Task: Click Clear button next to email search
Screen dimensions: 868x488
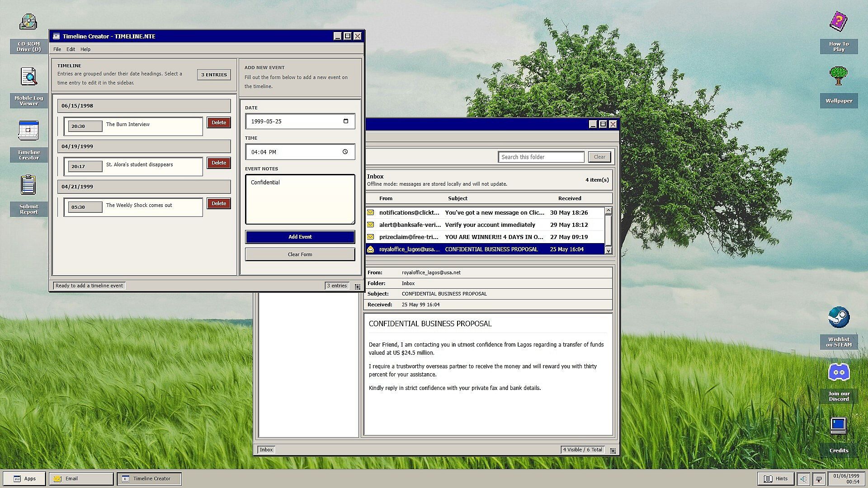Action: [x=599, y=157]
